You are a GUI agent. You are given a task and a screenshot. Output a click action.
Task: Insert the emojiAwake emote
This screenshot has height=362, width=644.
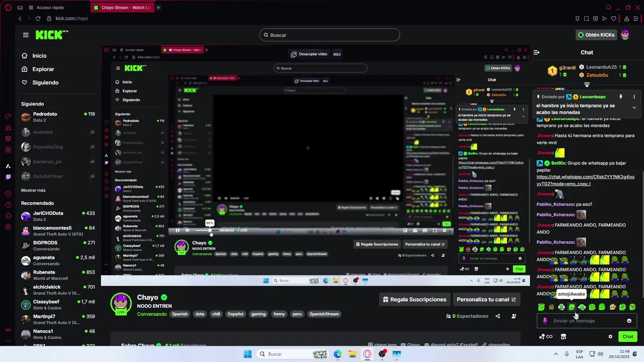pyautogui.click(x=572, y=307)
